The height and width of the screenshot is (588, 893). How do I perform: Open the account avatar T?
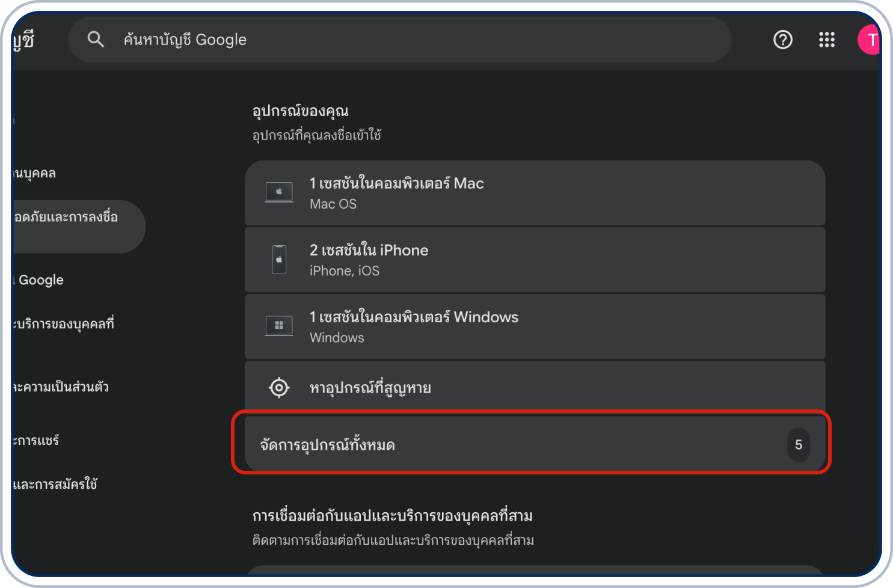point(869,40)
